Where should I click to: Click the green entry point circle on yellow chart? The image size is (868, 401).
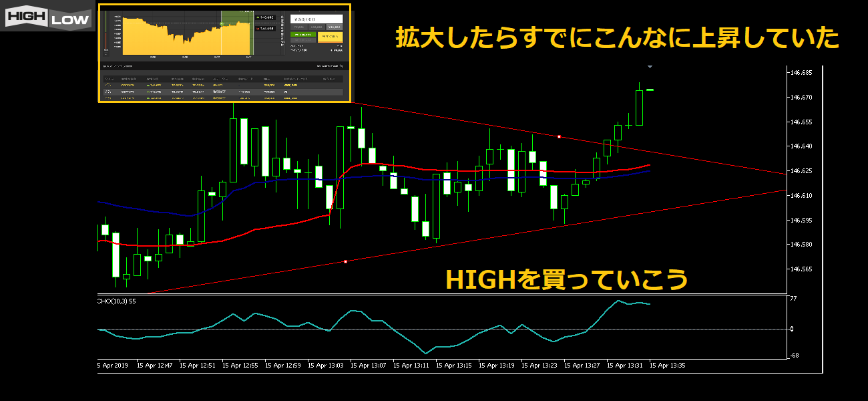coord(221,25)
